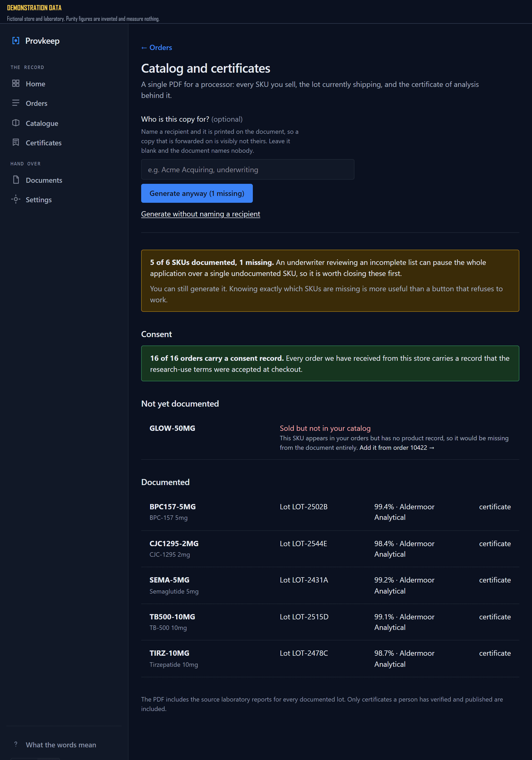Click the Catalog and certificates heading

206,68
